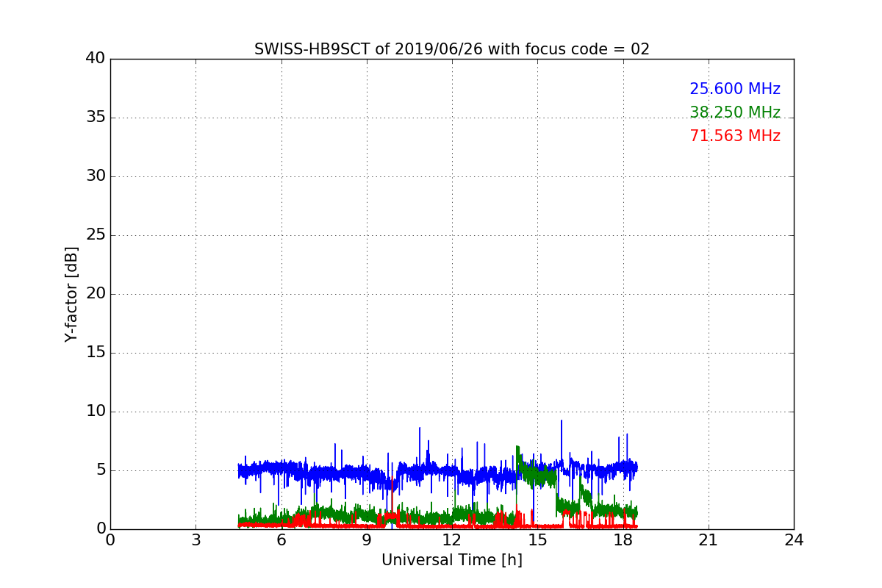Click the x-axis tick label 3

(x=196, y=540)
